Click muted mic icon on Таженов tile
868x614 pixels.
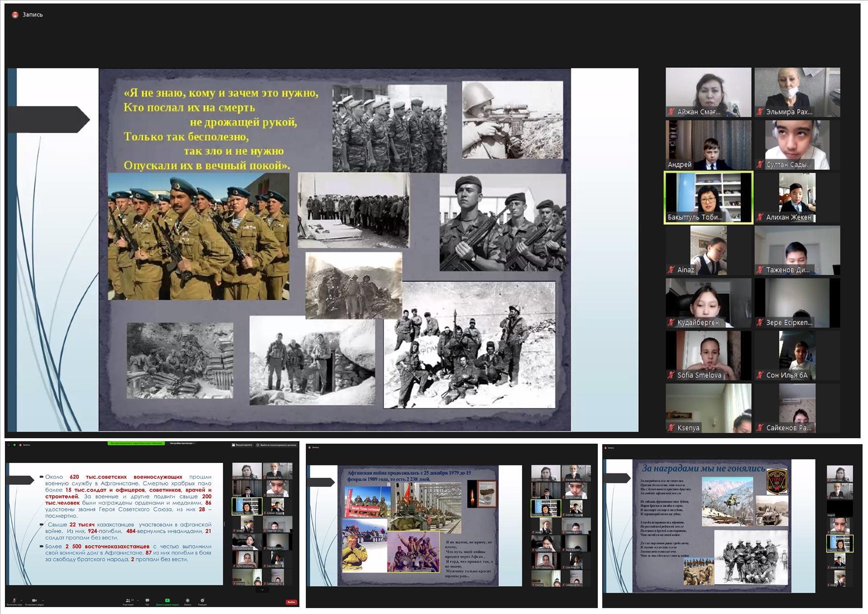tap(761, 270)
